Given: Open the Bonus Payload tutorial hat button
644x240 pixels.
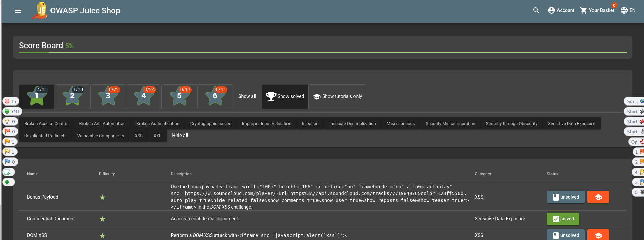Looking at the screenshot, I should [x=598, y=197].
